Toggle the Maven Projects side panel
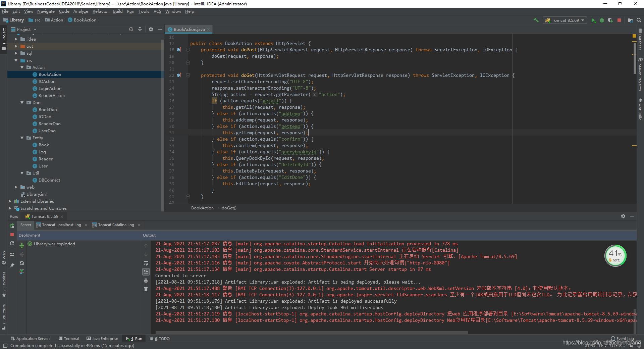 click(640, 74)
